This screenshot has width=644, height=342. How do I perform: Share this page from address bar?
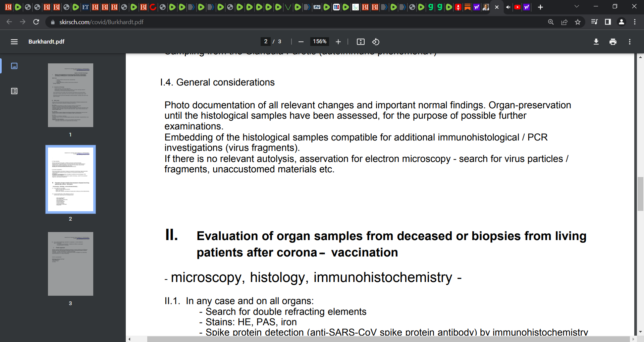click(x=564, y=22)
